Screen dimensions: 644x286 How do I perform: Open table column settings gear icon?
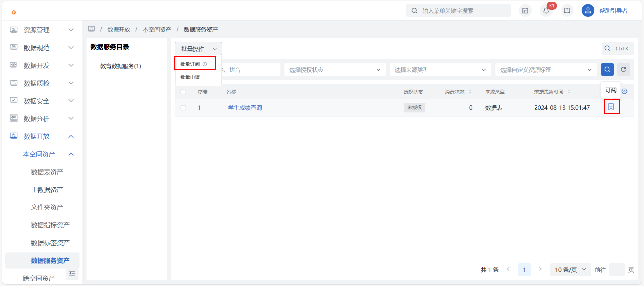(625, 91)
